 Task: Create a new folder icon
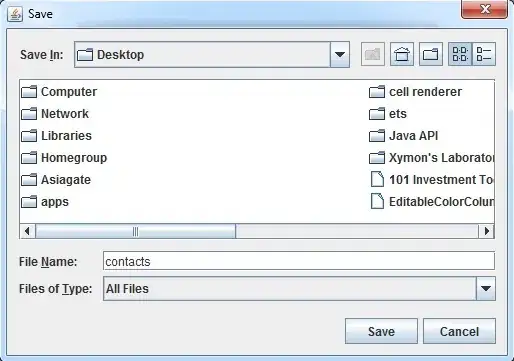click(431, 54)
